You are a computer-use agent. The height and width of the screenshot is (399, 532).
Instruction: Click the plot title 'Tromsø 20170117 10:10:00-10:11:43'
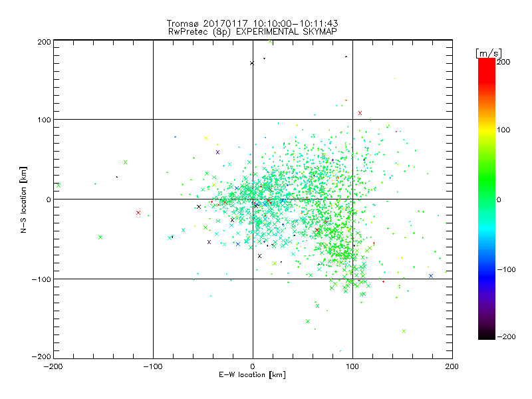click(252, 23)
